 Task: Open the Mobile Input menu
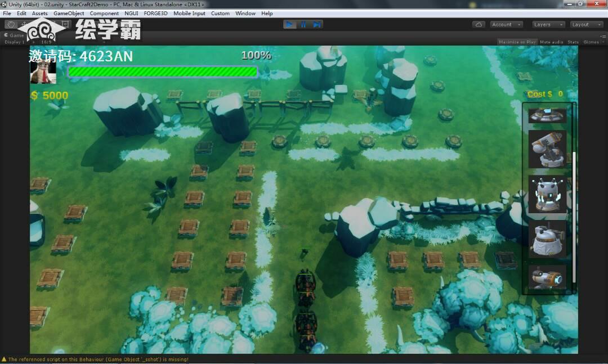(189, 13)
